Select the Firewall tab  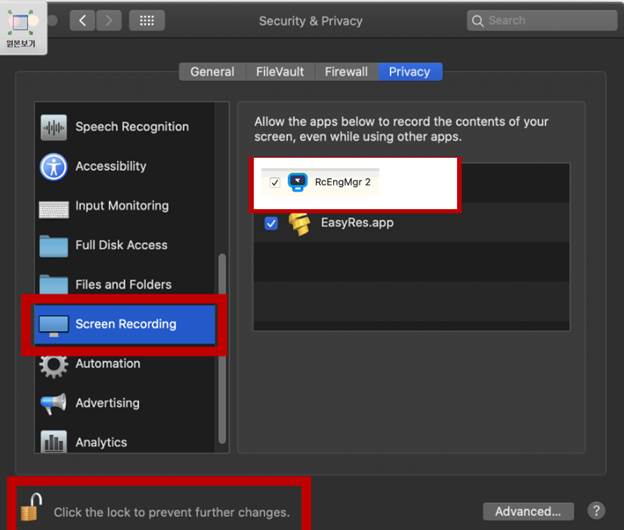point(346,72)
